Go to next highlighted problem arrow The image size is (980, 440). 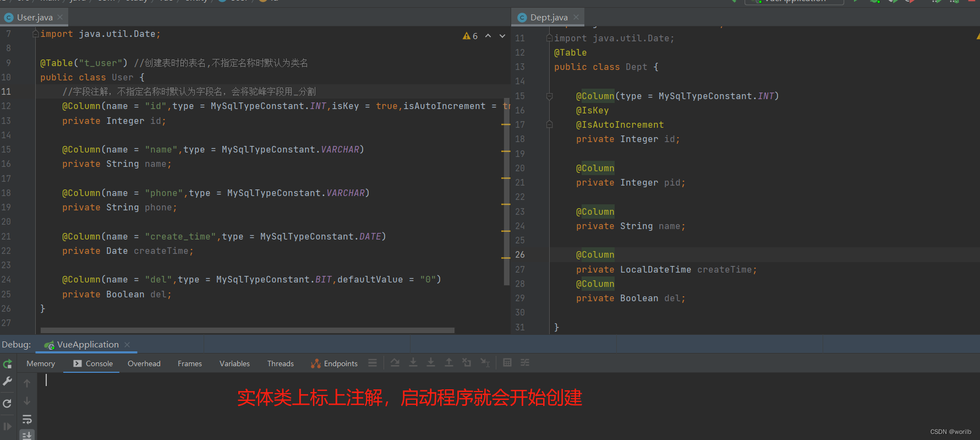coord(502,36)
